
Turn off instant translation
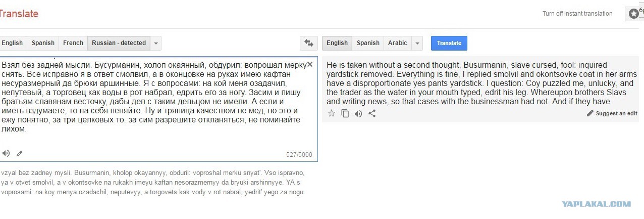(x=577, y=14)
